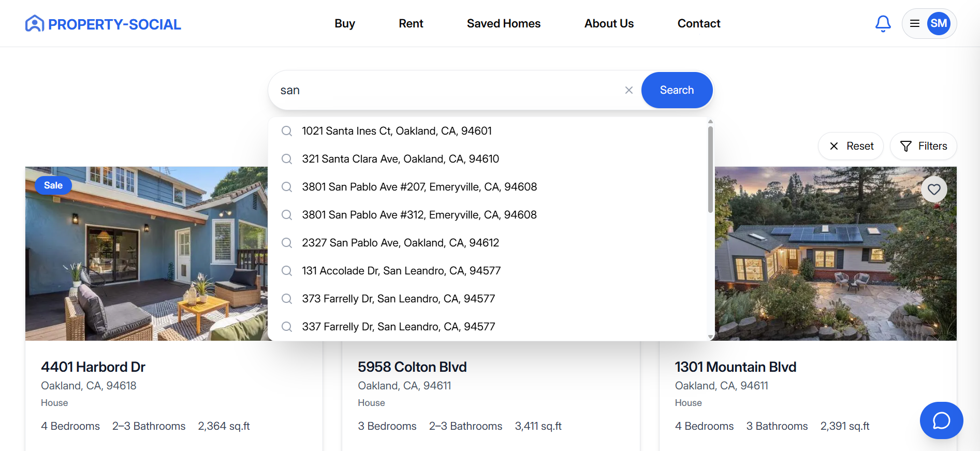Screen dimensions: 980x451
Task: Select suggestion 1021 Santa Ines Ct
Action: [397, 131]
